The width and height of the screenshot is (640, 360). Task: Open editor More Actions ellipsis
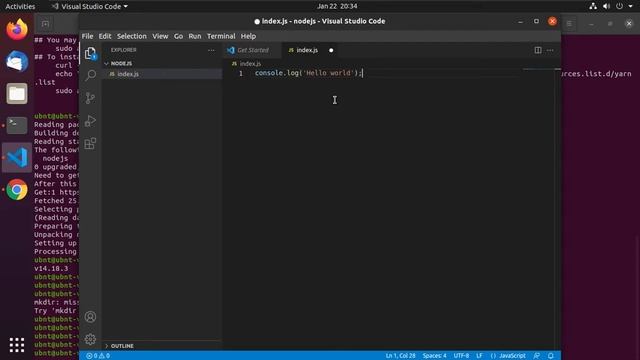tap(550, 50)
